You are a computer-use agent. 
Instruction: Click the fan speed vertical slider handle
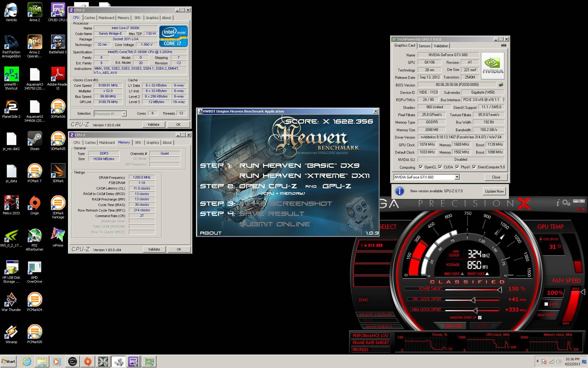pos(582,292)
